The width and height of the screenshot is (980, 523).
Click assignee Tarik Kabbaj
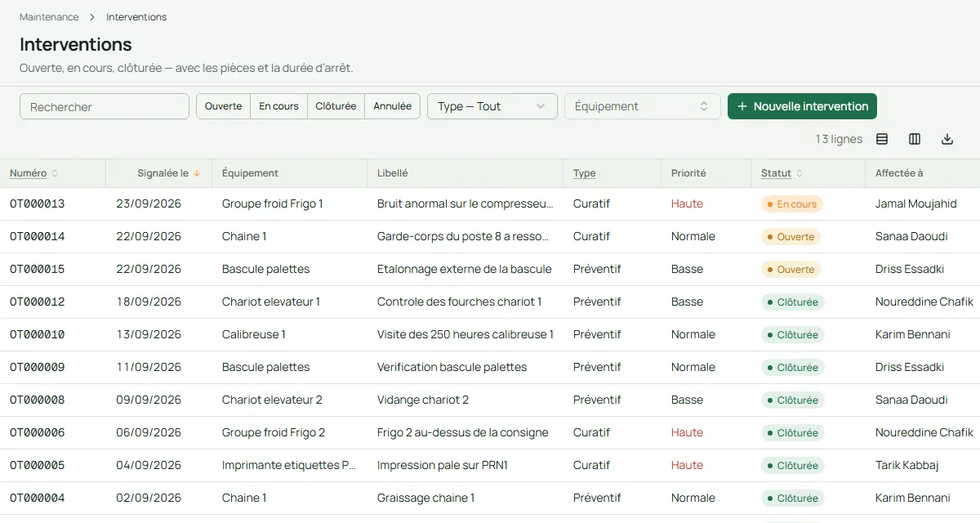click(907, 465)
